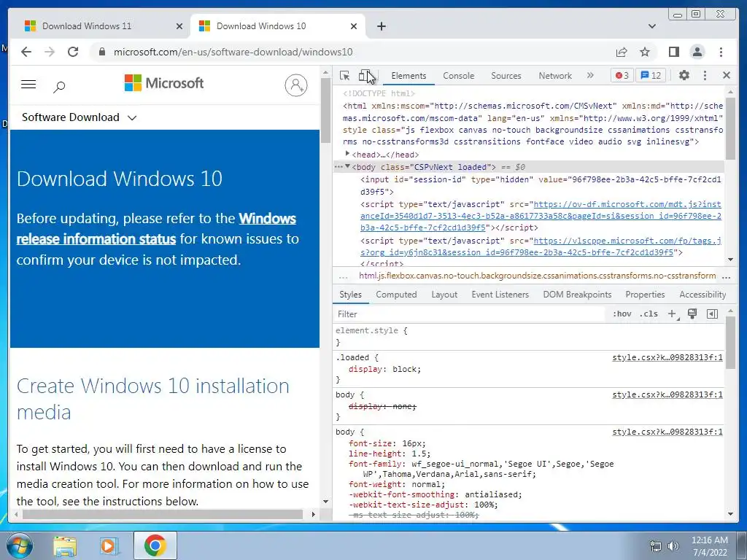Go back to previous page
Image resolution: width=747 pixels, height=560 pixels.
26,52
